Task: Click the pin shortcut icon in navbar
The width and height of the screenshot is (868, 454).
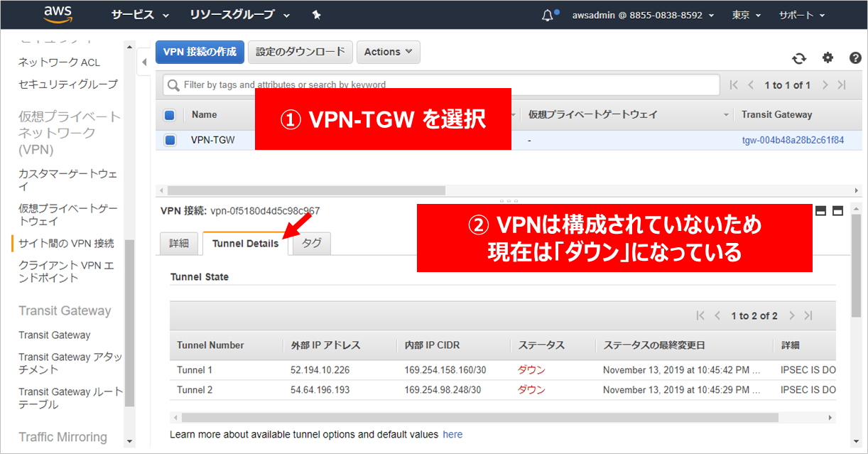Action: pos(317,15)
